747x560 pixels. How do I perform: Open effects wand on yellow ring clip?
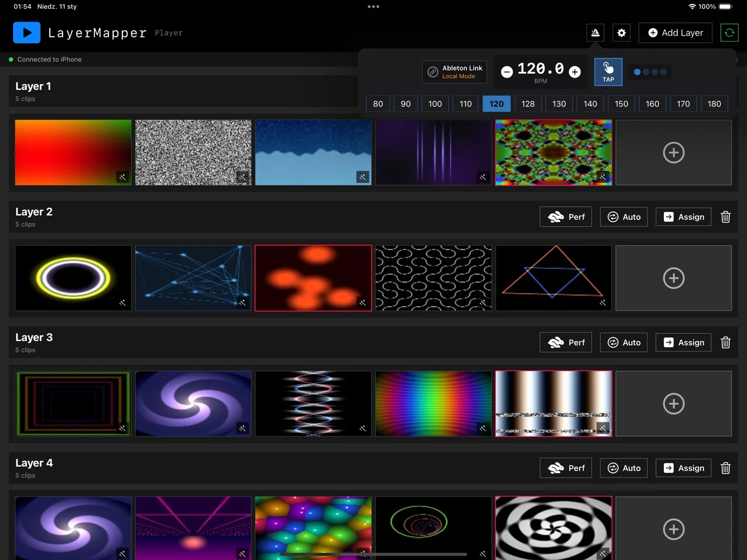(122, 302)
